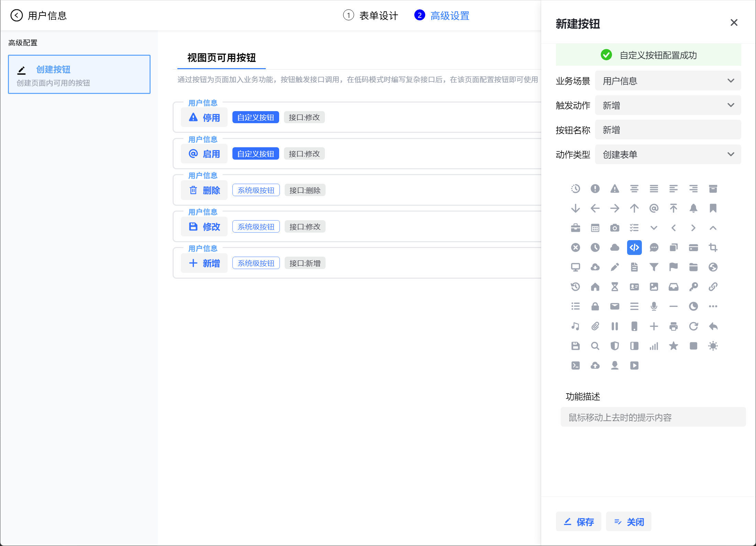Click 自定义按钮 tag in 停用 row

point(256,117)
